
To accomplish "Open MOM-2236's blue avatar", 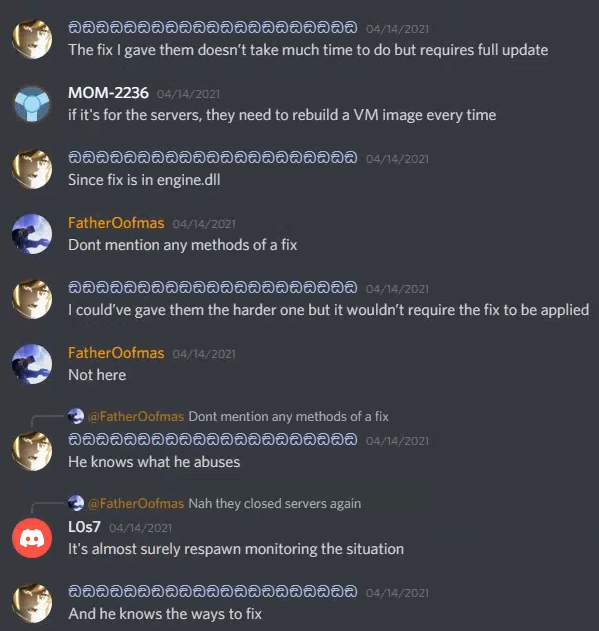I will click(32, 104).
